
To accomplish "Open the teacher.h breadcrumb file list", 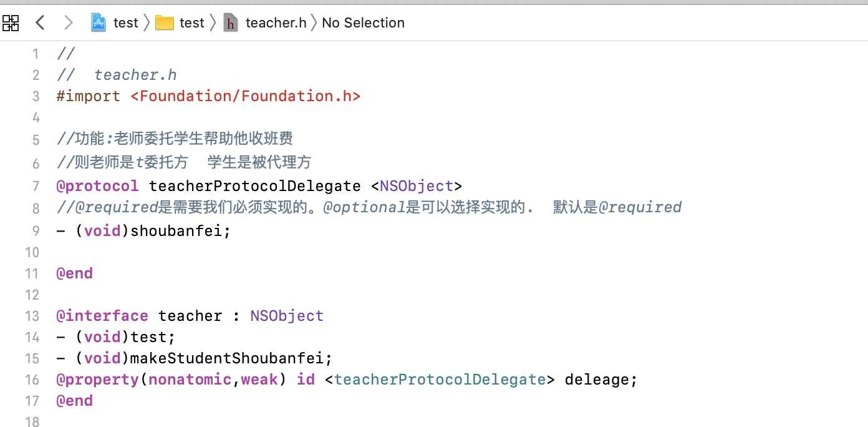I will [x=276, y=23].
